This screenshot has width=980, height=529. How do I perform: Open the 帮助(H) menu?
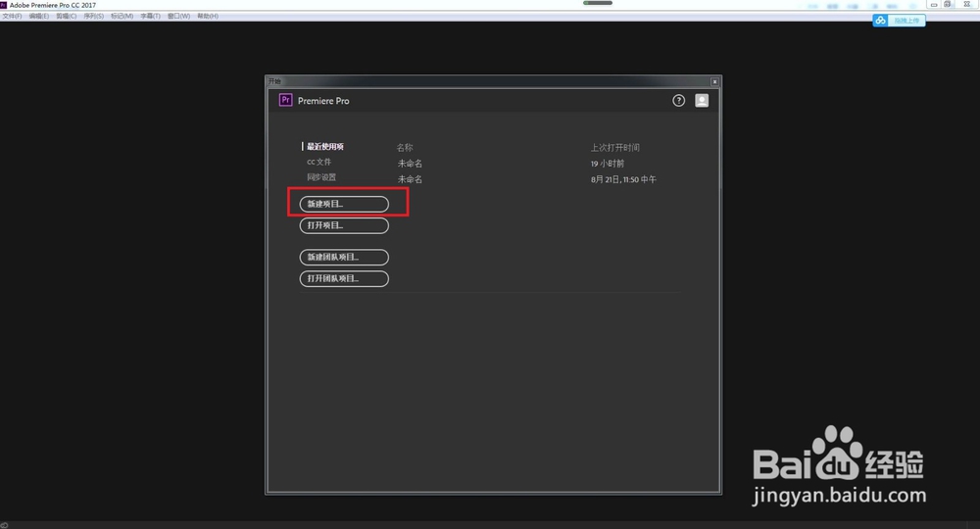pyautogui.click(x=208, y=17)
